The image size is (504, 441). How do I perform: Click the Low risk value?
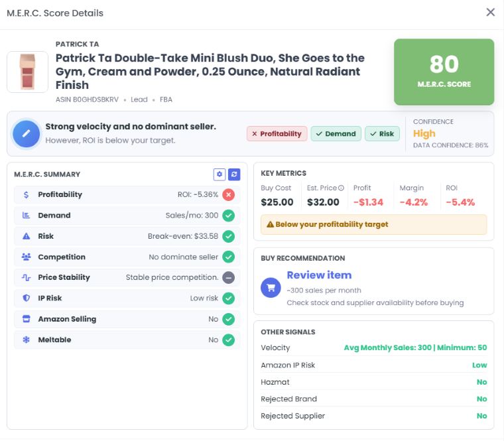pos(204,298)
